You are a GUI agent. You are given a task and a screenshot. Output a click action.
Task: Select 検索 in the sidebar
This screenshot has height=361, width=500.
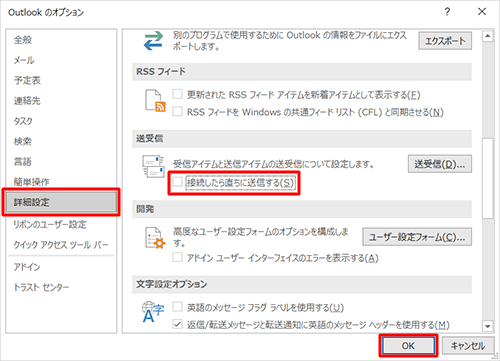tap(61, 141)
